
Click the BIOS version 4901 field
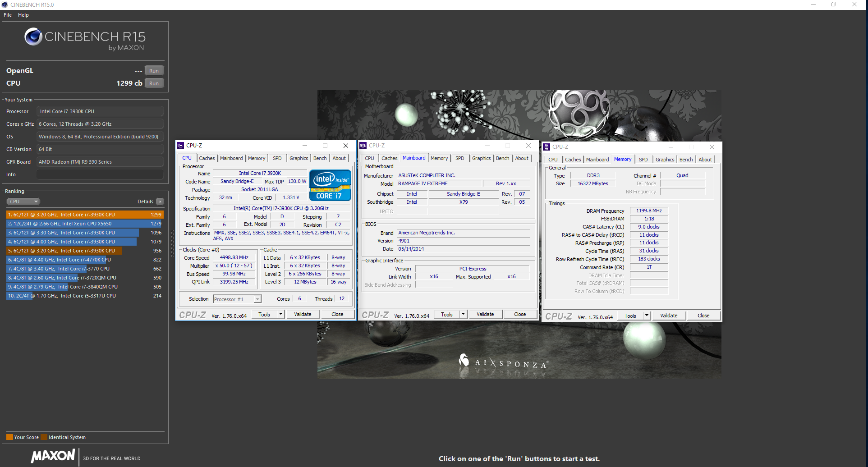tap(463, 241)
